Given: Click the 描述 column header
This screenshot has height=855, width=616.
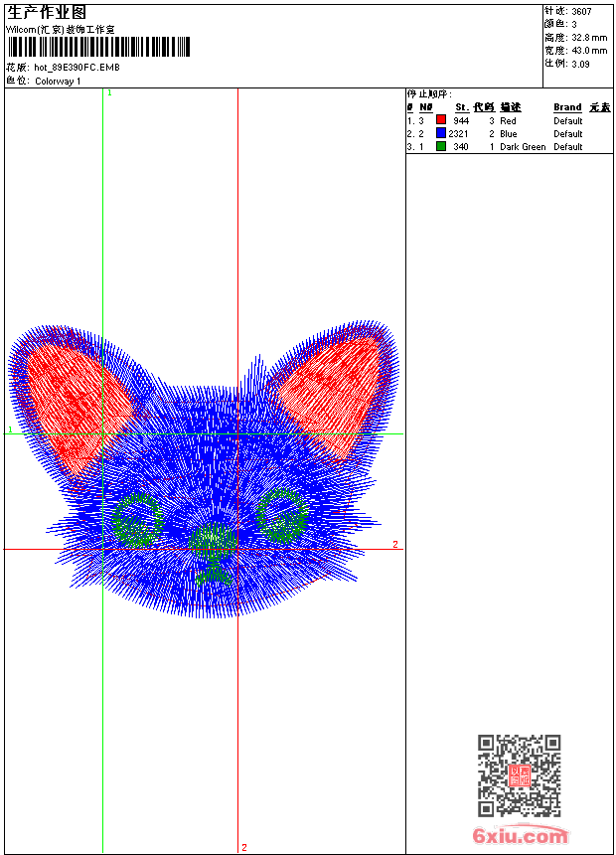Looking at the screenshot, I should 511,107.
